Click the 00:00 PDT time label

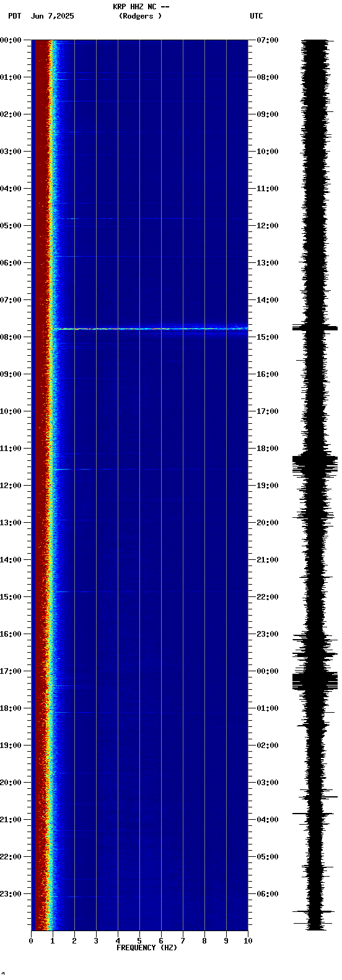tap(11, 40)
